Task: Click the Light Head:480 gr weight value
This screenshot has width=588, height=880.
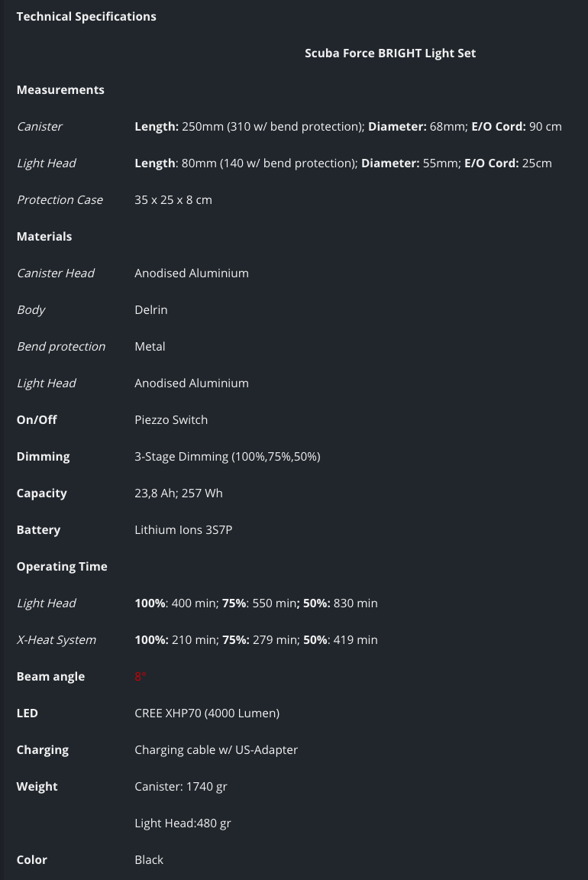Action: coord(183,823)
